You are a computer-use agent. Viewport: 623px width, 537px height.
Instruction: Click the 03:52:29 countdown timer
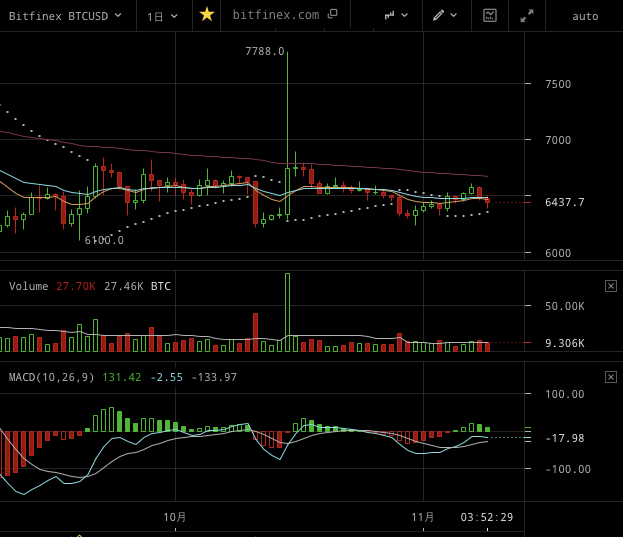point(487,517)
